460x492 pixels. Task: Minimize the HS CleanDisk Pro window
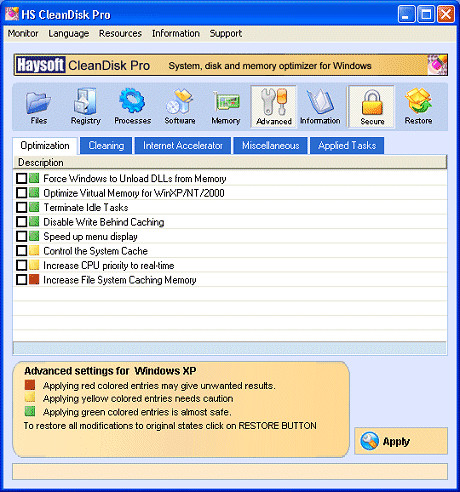coord(406,14)
